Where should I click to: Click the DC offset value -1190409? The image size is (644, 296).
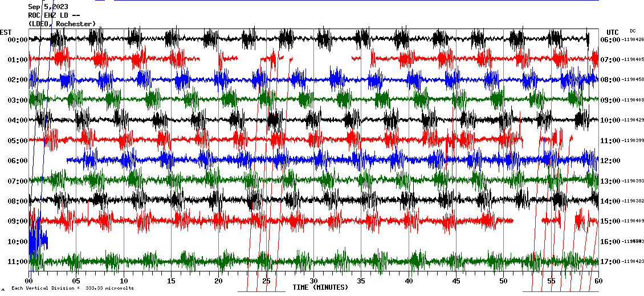[632, 221]
